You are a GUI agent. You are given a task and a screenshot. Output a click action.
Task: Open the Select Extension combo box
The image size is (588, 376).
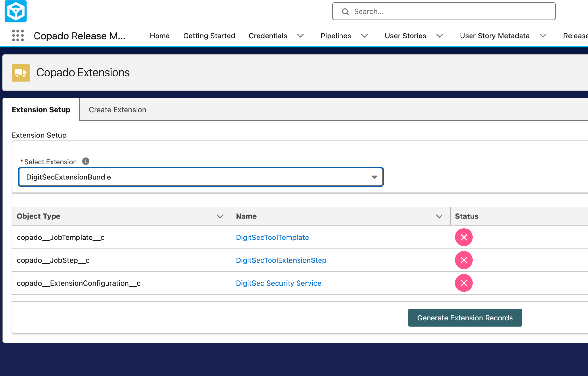201,177
